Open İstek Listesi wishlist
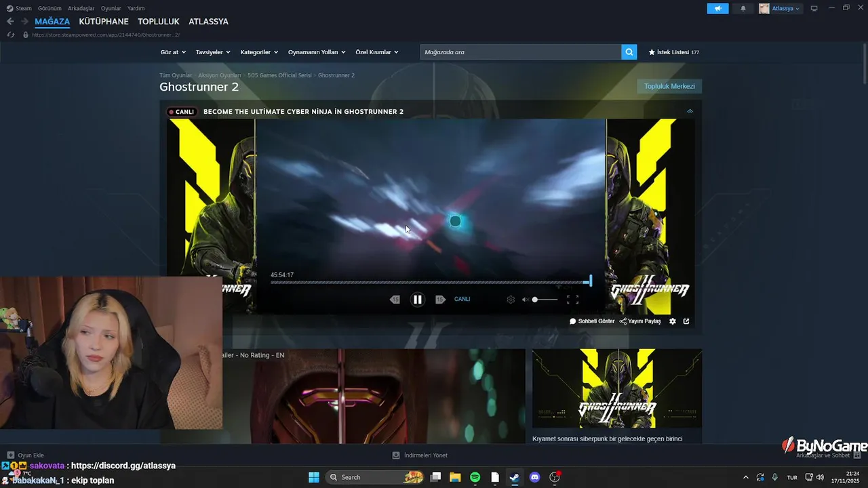Image resolution: width=868 pixels, height=488 pixels. point(674,52)
